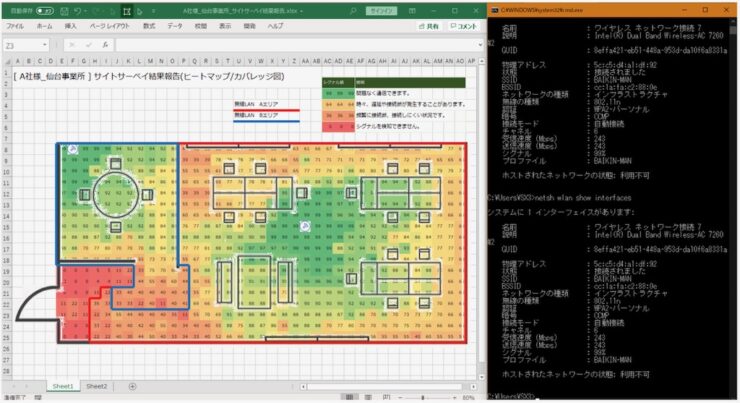The image size is (740, 403).
Task: Click the サインイン (Sign in) button
Action: [382, 9]
